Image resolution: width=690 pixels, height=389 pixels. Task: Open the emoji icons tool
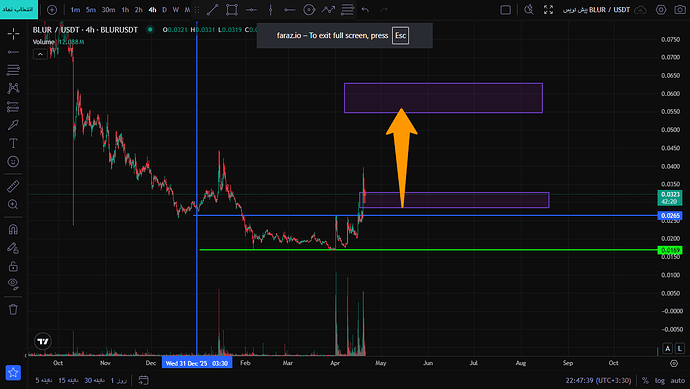(13, 161)
